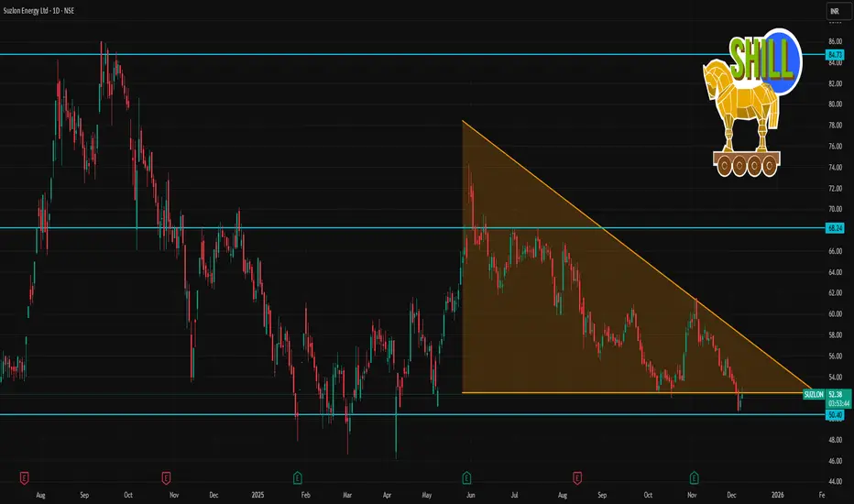This screenshot has width=854, height=504.
Task: Click the 58.00 price scale label
Action: tap(835, 335)
